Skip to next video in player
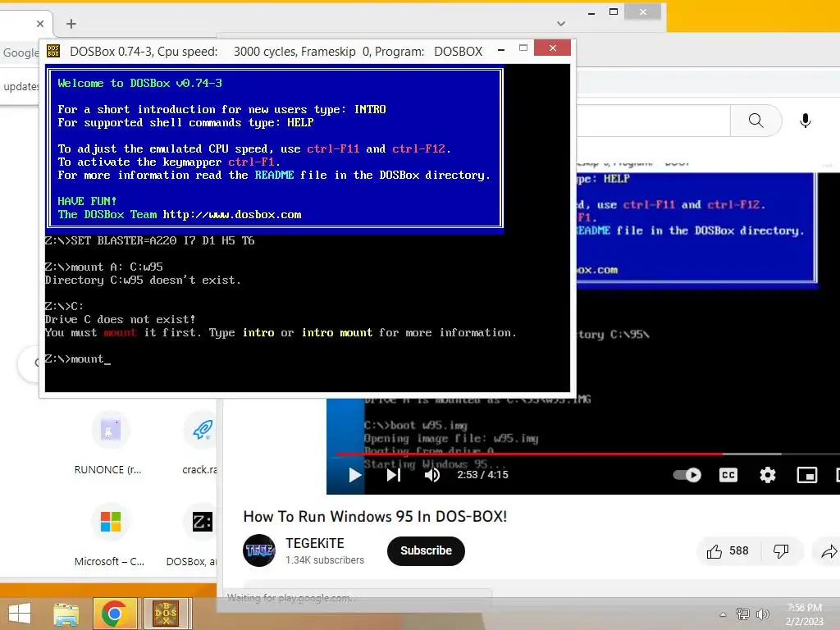 (394, 475)
